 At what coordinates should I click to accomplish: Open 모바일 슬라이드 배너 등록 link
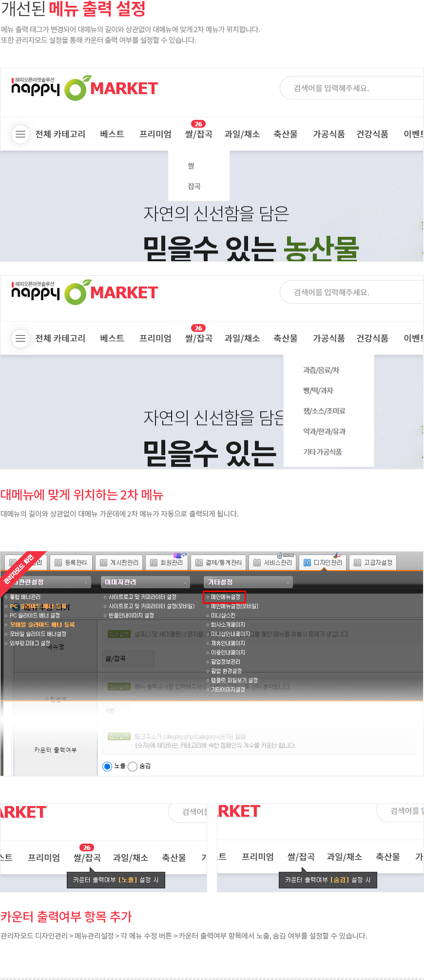[x=42, y=625]
